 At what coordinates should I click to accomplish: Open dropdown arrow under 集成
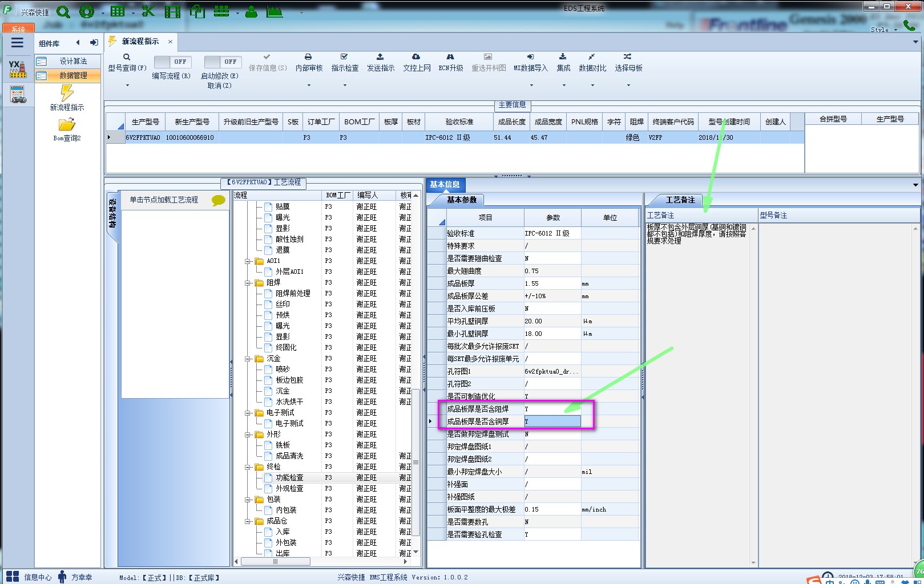click(564, 86)
